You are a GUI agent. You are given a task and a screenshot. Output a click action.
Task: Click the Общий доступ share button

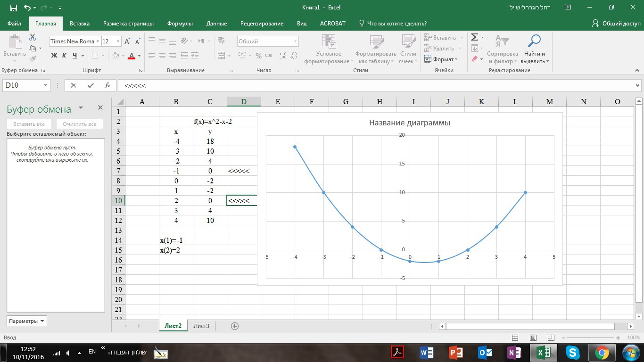pos(617,24)
